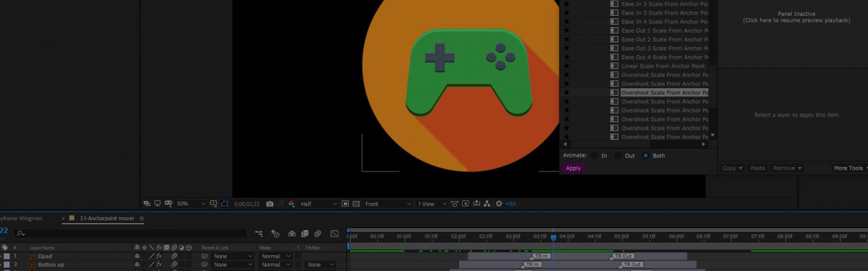This screenshot has height=271, width=868.
Task: Click the Show Channel RGB icon
Action: (x=291, y=204)
